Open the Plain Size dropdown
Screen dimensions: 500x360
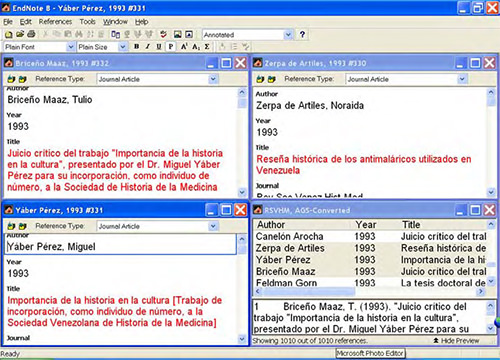(x=123, y=47)
